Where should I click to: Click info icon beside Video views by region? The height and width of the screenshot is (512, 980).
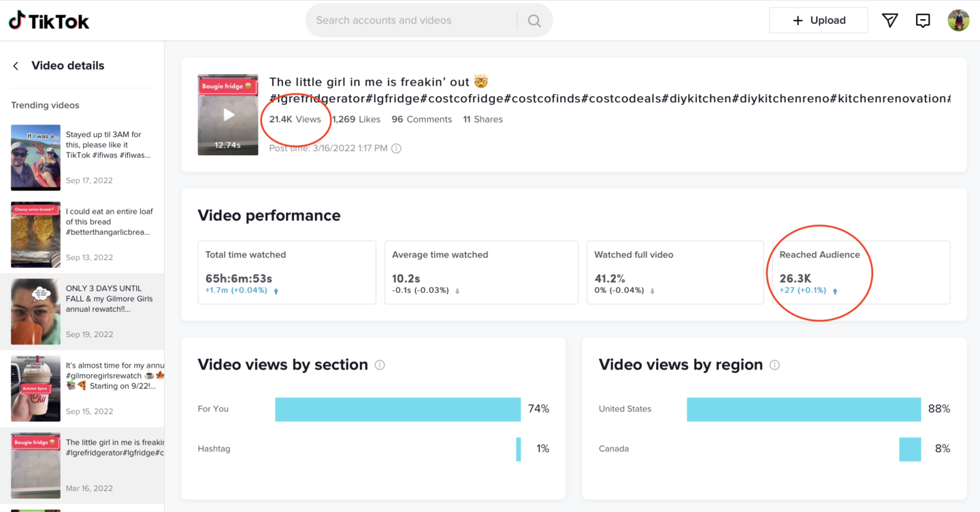(774, 365)
